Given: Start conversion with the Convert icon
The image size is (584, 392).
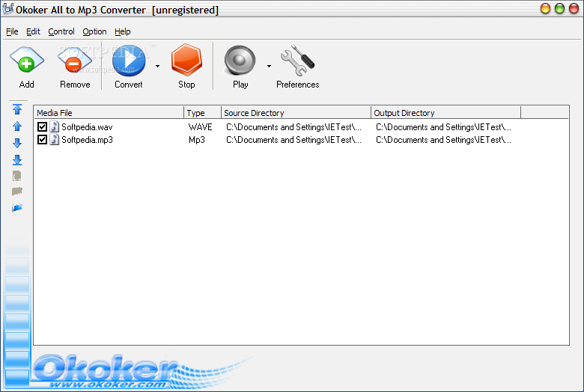Looking at the screenshot, I should [x=129, y=61].
